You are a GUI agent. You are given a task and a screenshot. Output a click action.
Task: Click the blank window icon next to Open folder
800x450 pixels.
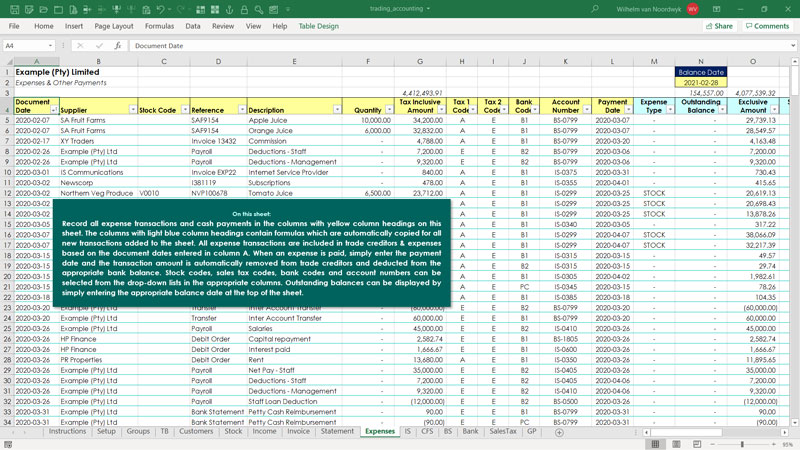(58, 10)
